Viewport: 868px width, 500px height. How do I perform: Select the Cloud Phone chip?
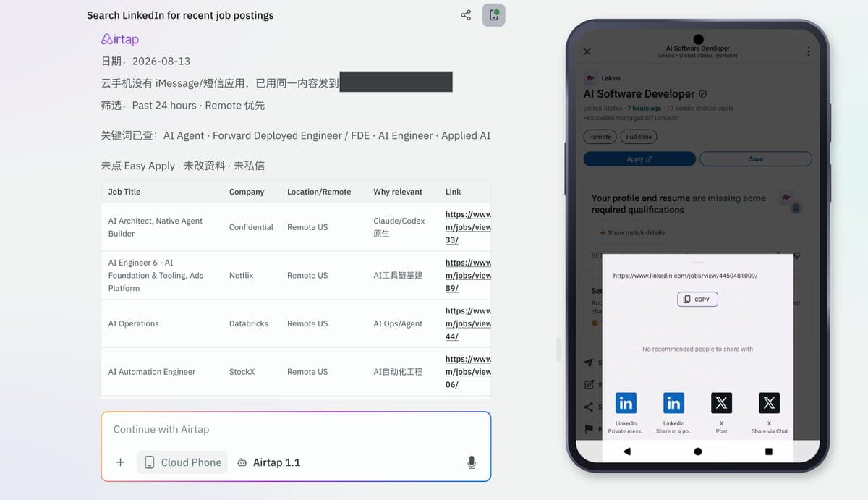click(x=182, y=462)
